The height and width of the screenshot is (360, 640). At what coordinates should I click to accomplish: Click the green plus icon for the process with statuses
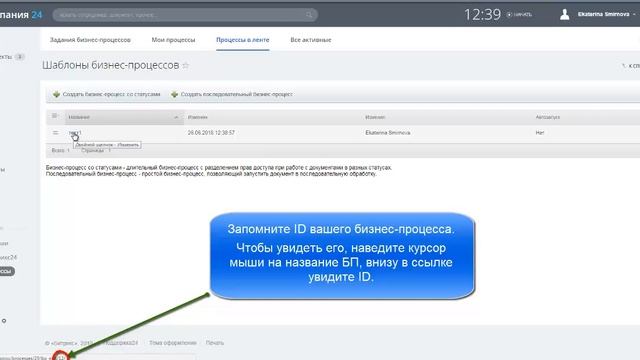click(56, 94)
